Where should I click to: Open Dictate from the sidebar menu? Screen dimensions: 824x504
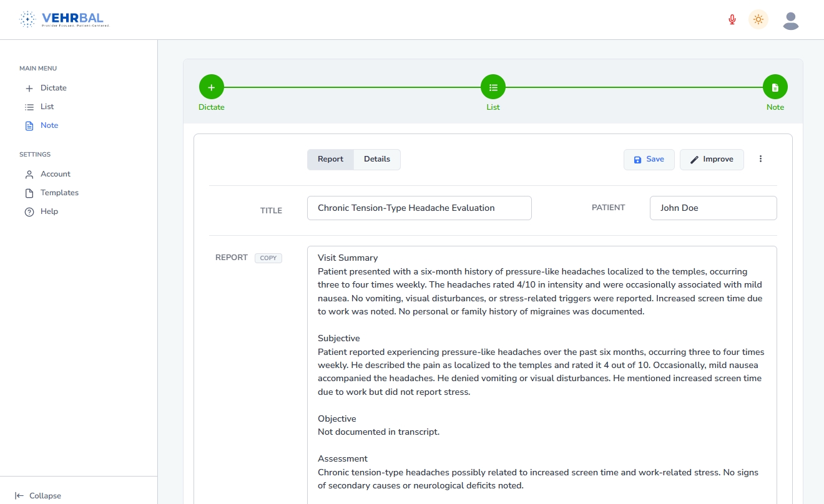pos(53,88)
